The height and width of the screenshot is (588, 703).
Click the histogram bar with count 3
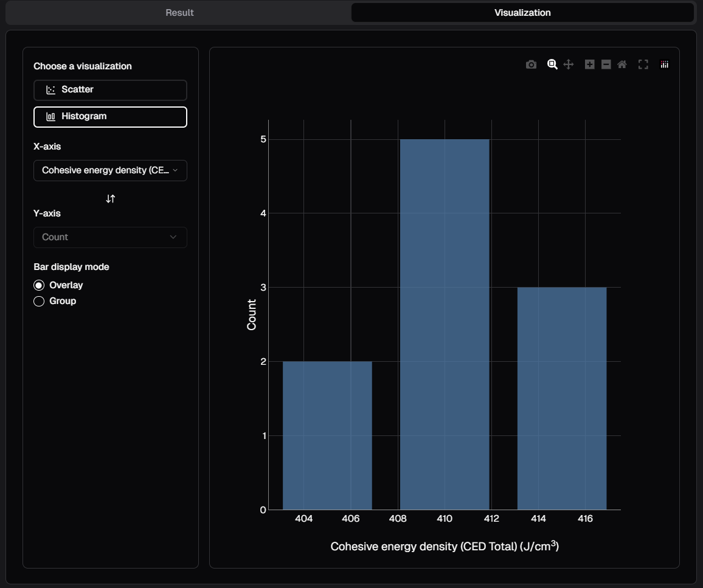coord(561,398)
